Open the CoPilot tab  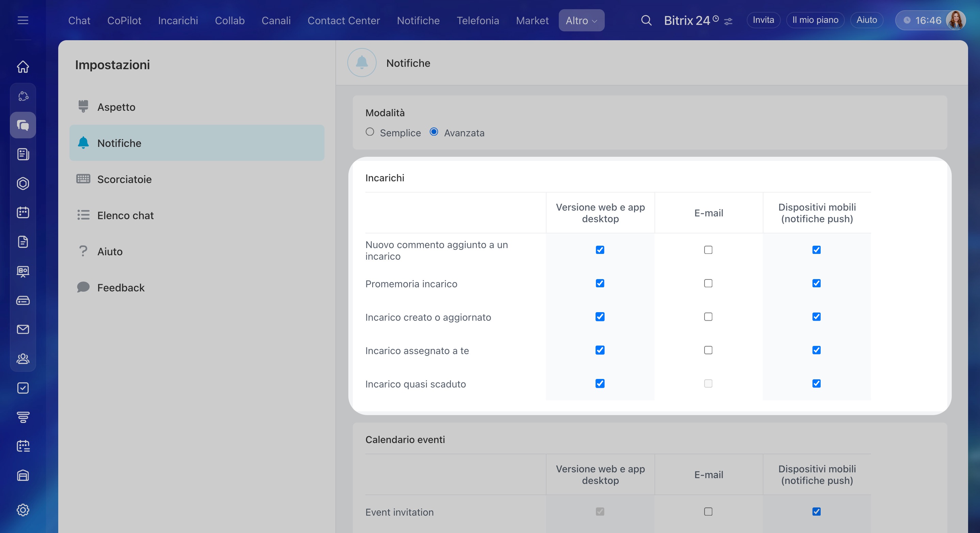[124, 20]
